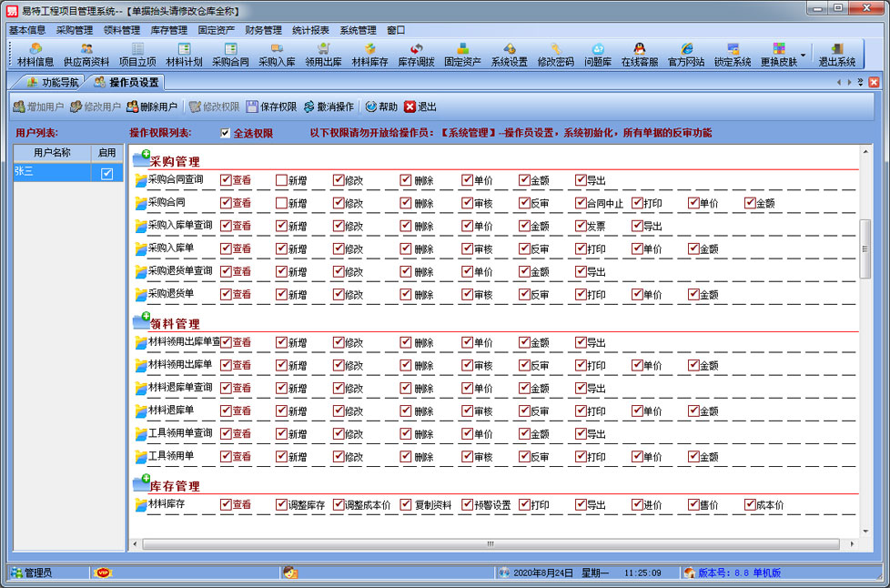The height and width of the screenshot is (588, 890).
Task: Click the 退出系统 toolbar icon
Action: [x=836, y=55]
